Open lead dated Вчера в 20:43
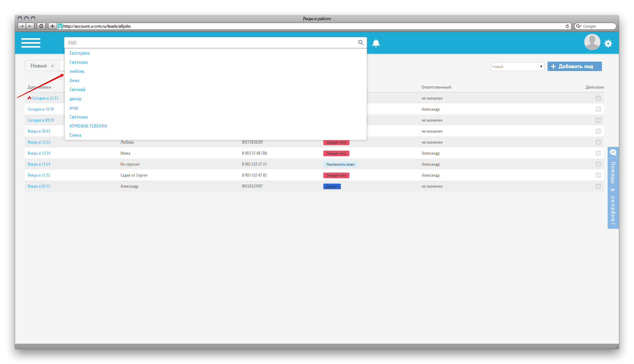The height and width of the screenshot is (364, 634). (x=39, y=131)
